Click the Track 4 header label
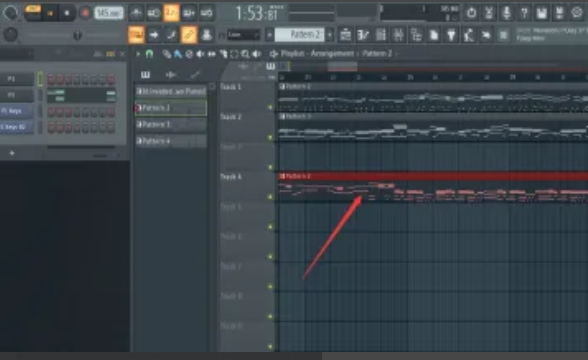This screenshot has width=588, height=360. (231, 177)
